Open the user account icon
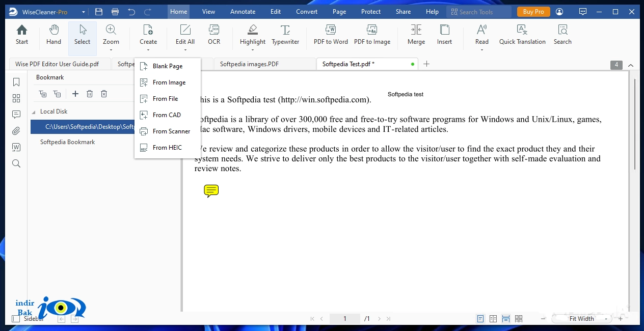 tap(560, 12)
